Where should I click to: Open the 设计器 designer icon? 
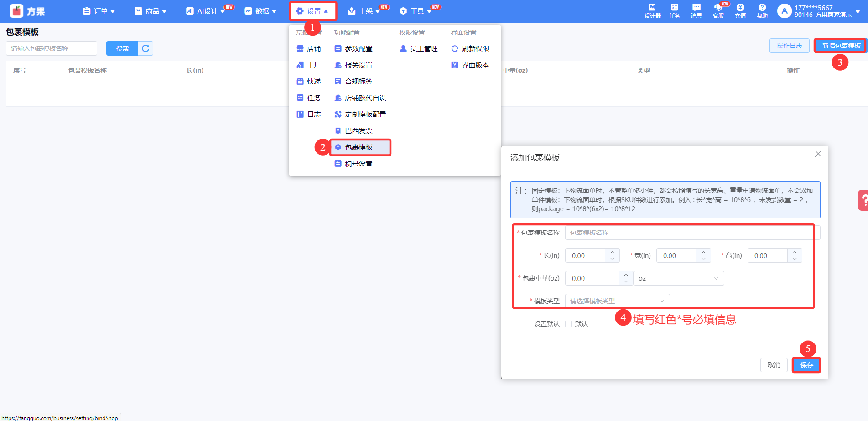[x=652, y=10]
